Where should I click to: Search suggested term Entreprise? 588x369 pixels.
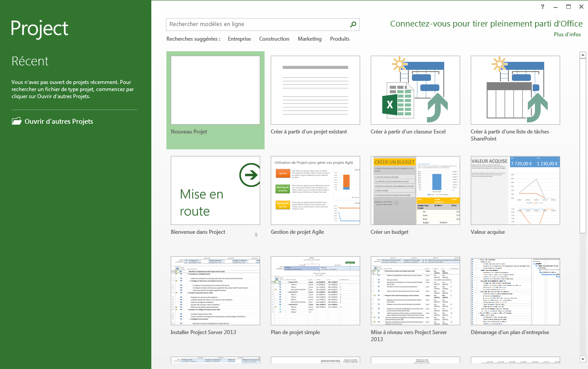tap(239, 39)
